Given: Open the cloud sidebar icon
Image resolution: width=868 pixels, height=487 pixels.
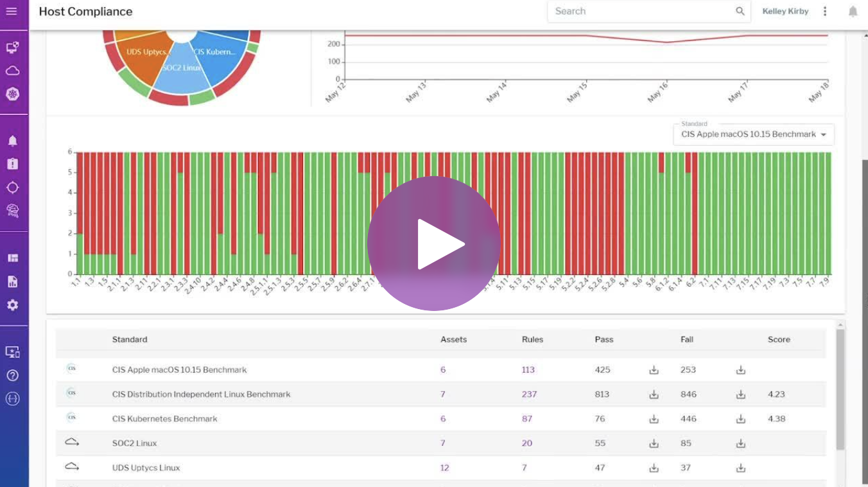Looking at the screenshot, I should tap(12, 71).
